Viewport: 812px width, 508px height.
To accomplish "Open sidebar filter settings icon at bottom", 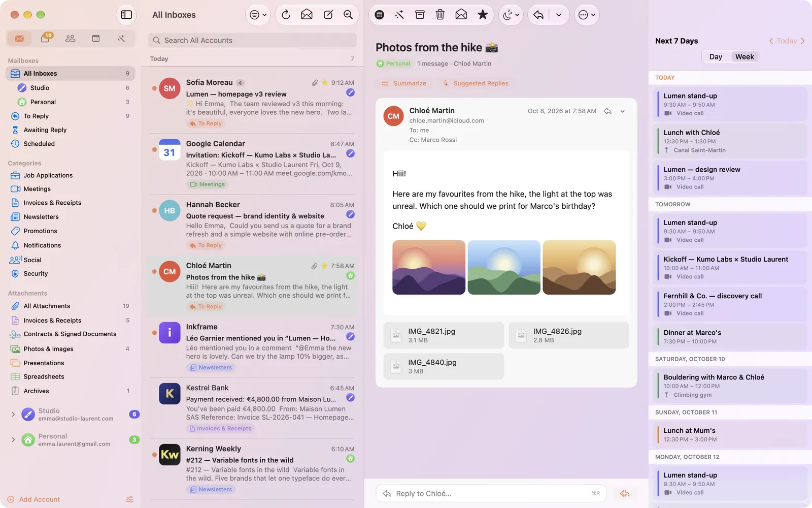I will (x=129, y=499).
